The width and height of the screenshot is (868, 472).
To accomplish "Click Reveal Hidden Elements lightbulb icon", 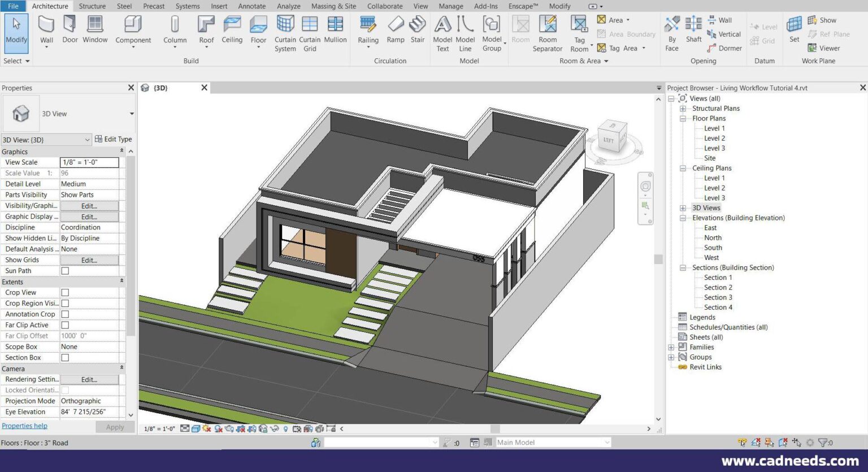I will [286, 428].
